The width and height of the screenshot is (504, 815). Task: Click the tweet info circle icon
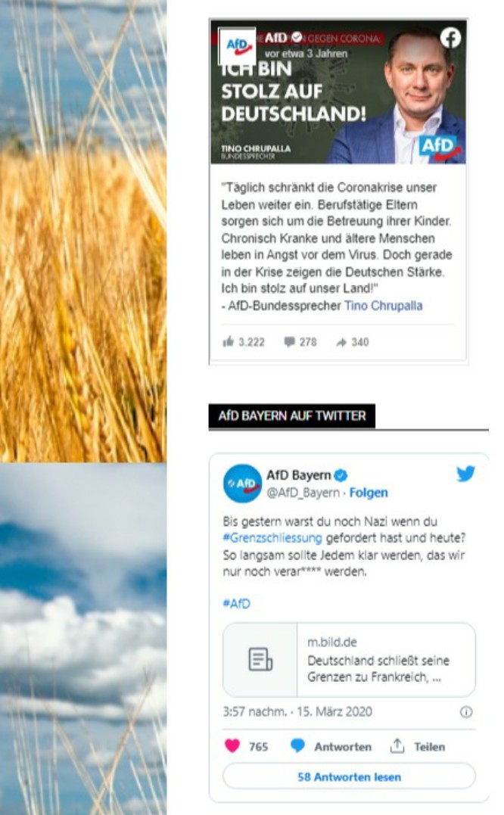pos(466,712)
